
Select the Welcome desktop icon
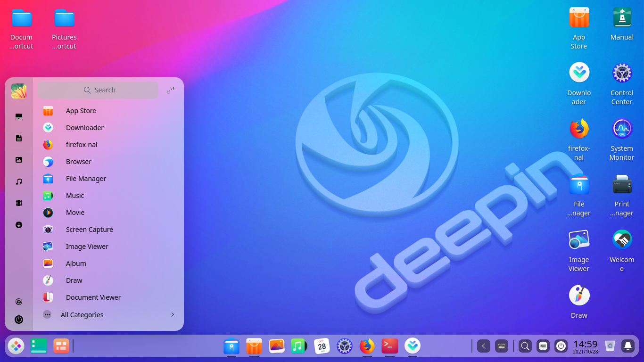click(622, 251)
